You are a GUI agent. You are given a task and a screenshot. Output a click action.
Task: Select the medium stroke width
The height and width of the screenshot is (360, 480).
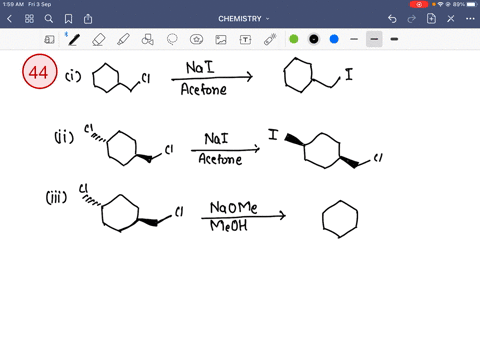click(x=374, y=39)
